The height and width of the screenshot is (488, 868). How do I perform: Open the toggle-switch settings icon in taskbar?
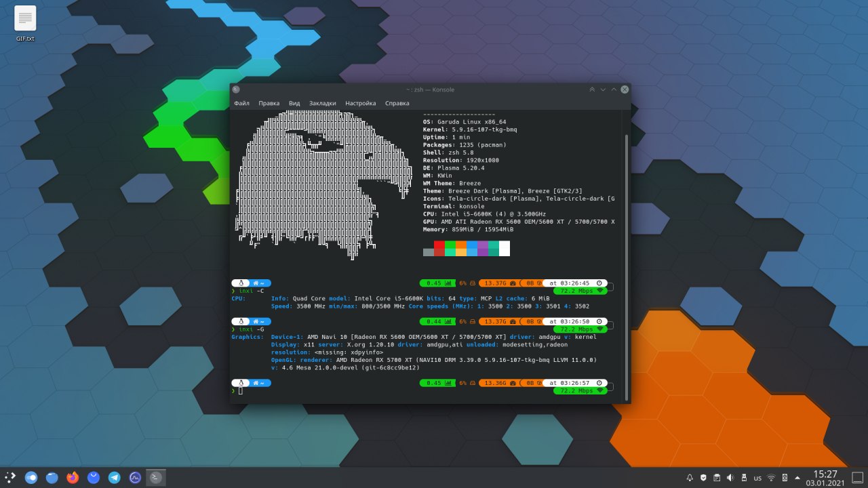(x=31, y=478)
